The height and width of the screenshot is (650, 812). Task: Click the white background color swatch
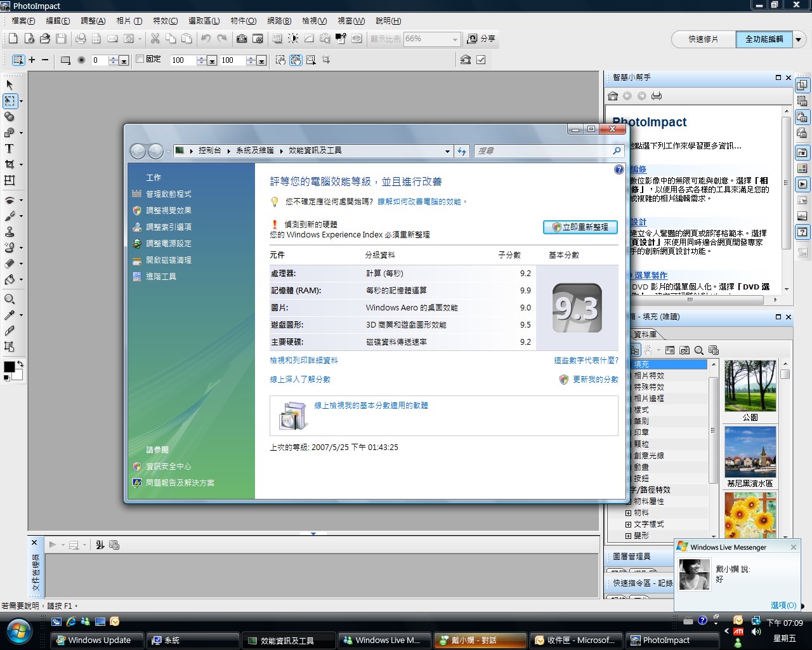coord(18,375)
